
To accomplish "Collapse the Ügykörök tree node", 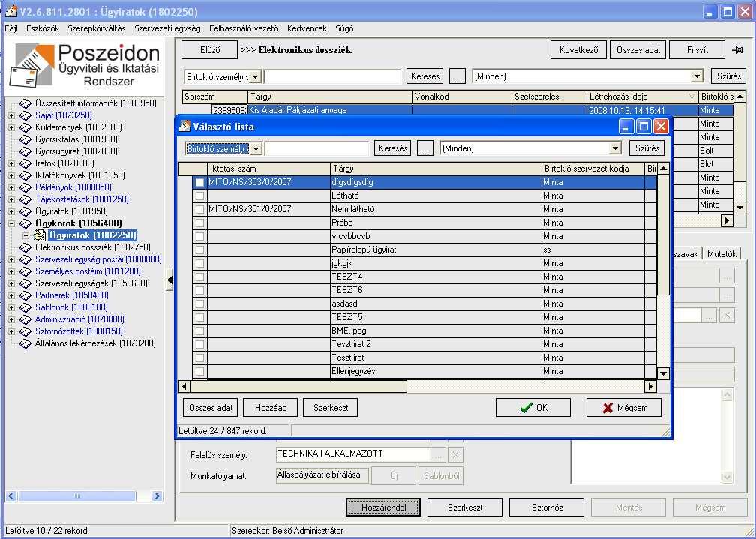I will coord(11,223).
